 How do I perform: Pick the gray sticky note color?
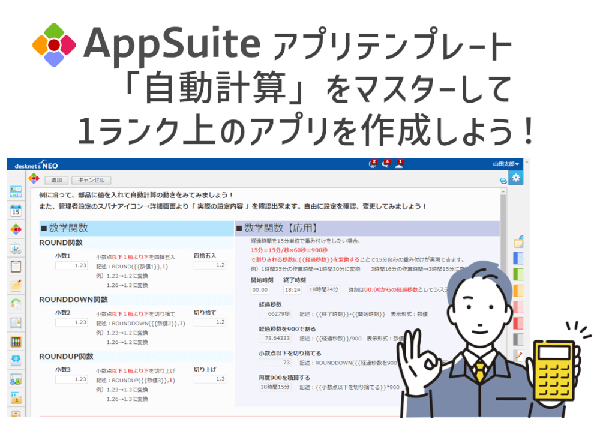[518, 339]
